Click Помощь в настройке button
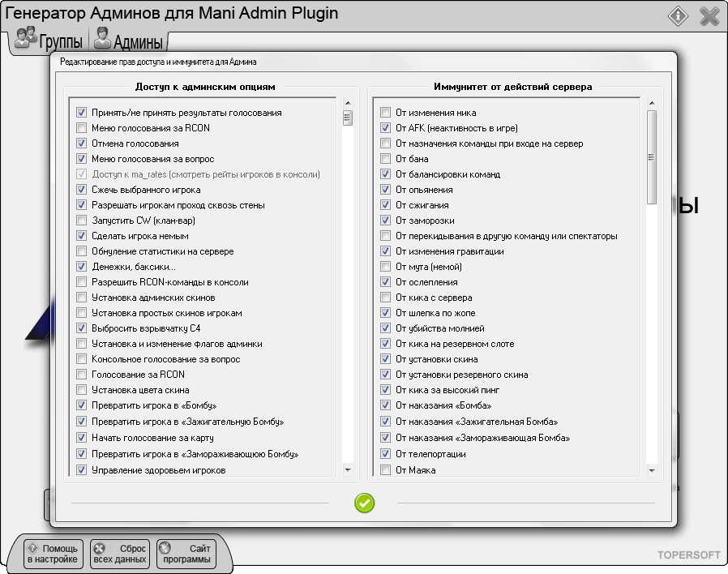The height and width of the screenshot is (574, 728). tap(54, 554)
